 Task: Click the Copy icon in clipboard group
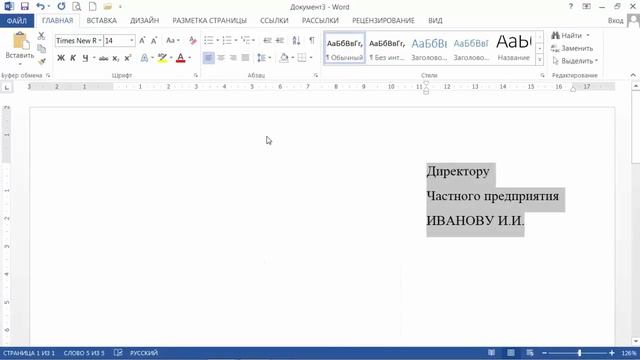41,49
